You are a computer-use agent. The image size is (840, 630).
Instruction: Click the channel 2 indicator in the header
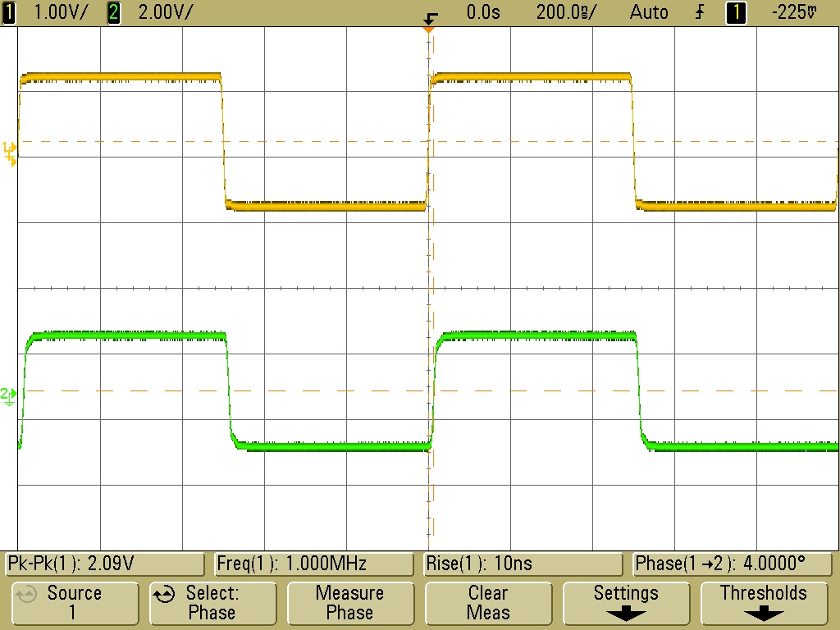113,12
